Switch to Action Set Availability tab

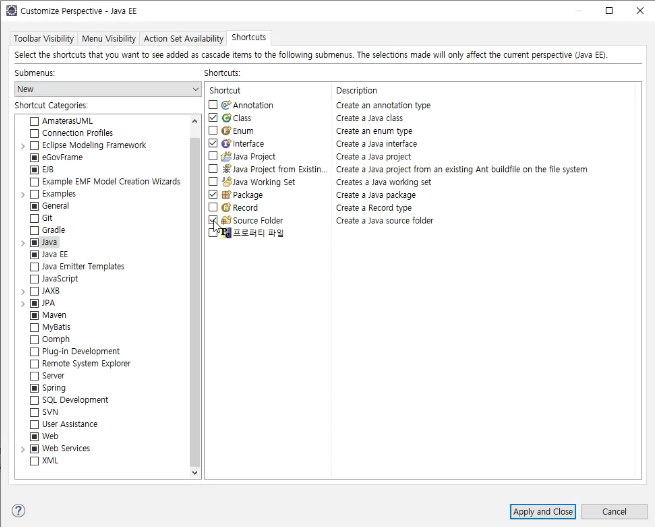click(183, 38)
